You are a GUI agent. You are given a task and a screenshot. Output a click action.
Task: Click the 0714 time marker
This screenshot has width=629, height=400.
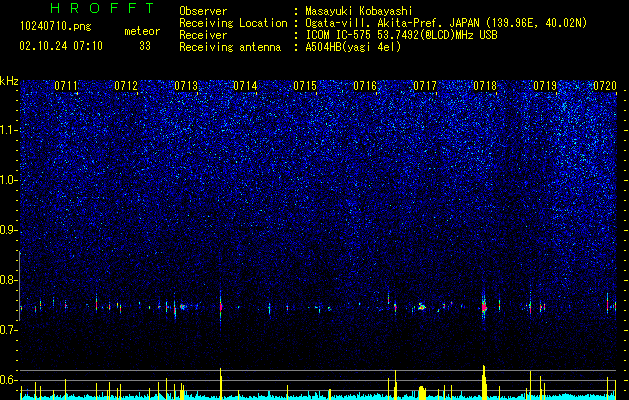246,86
